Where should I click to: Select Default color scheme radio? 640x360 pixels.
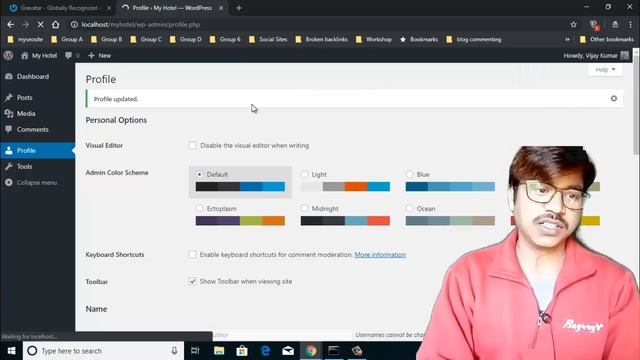pyautogui.click(x=199, y=174)
